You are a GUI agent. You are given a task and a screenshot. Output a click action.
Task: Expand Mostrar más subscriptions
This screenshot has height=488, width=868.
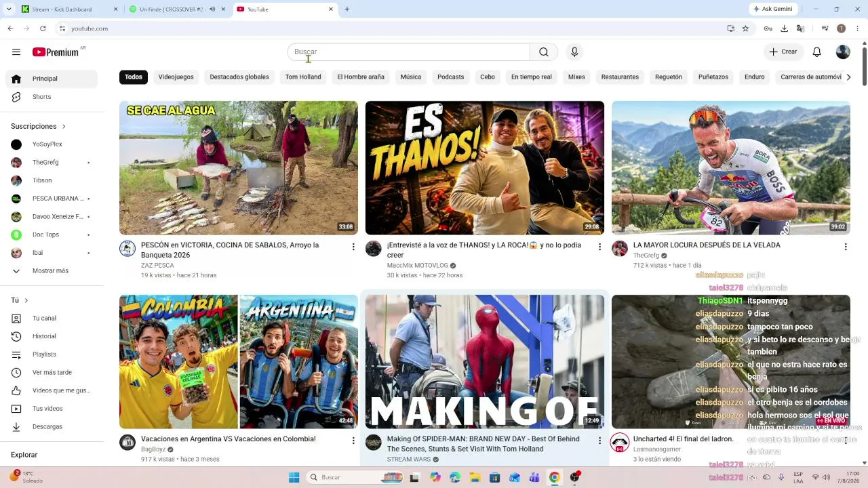click(x=52, y=271)
